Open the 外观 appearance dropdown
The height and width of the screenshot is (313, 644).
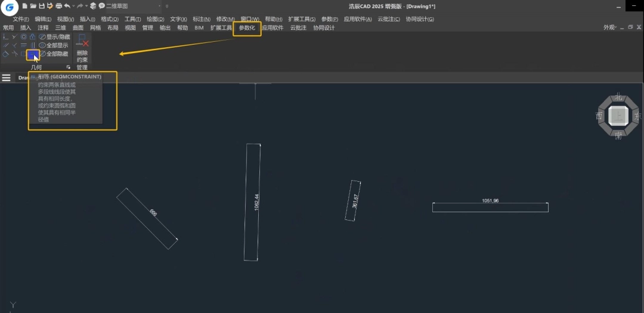pos(611,27)
